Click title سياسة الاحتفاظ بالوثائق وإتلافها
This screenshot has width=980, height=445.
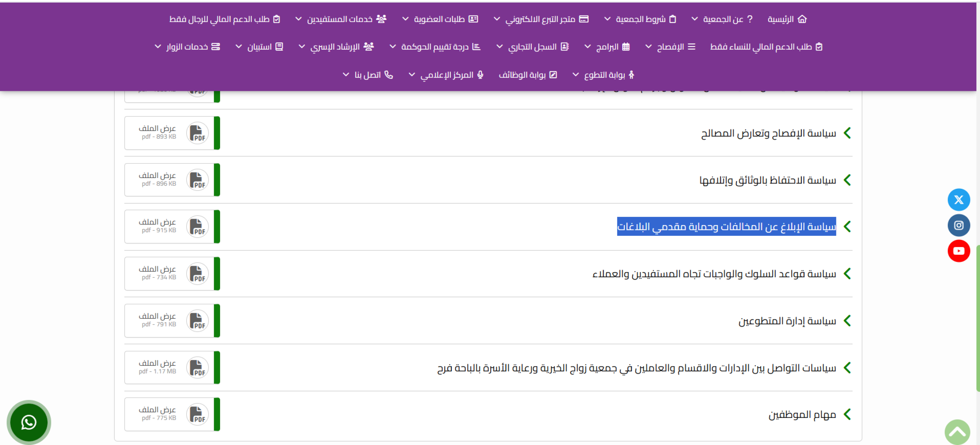[767, 180]
